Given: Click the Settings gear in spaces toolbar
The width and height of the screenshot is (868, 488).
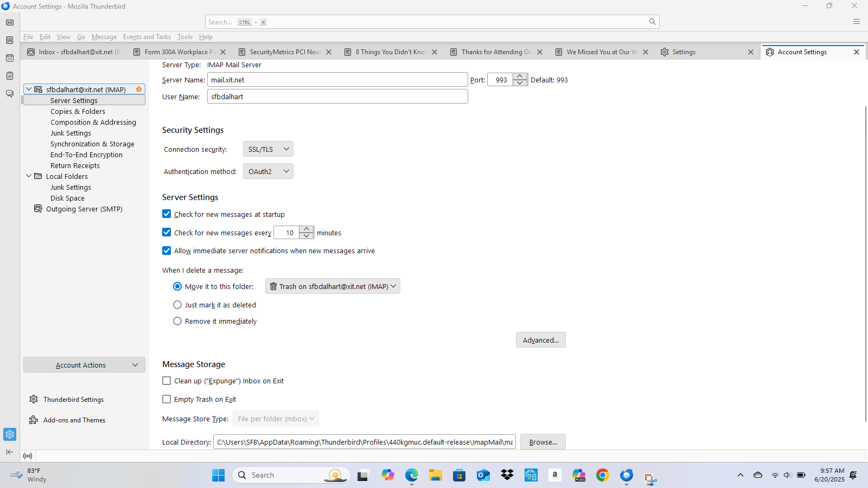Looking at the screenshot, I should 10,434.
